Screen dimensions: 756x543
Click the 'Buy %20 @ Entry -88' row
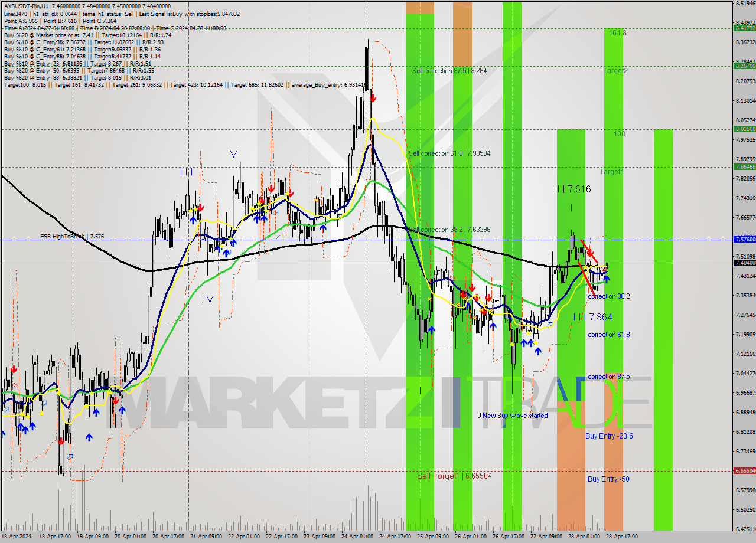coord(77,77)
